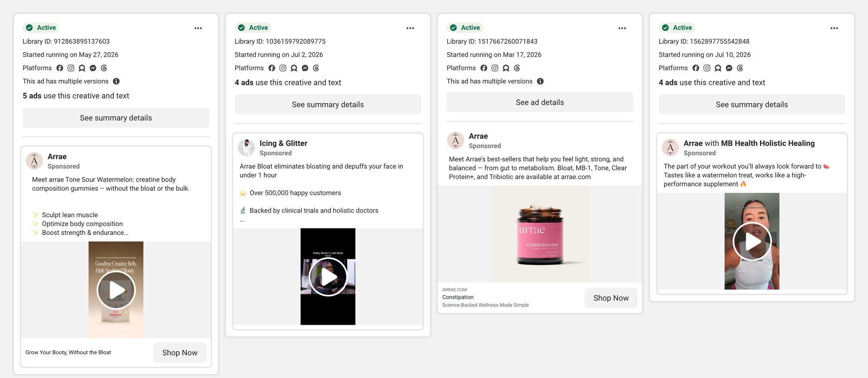Click Active status badge on May 27 ad
The height and width of the screenshot is (378, 868).
pyautogui.click(x=41, y=28)
